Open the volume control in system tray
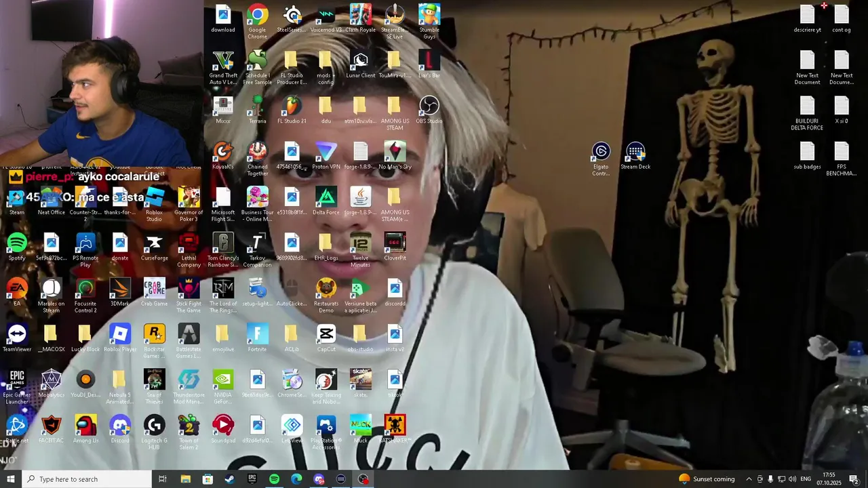This screenshot has height=488, width=868. coord(792,479)
